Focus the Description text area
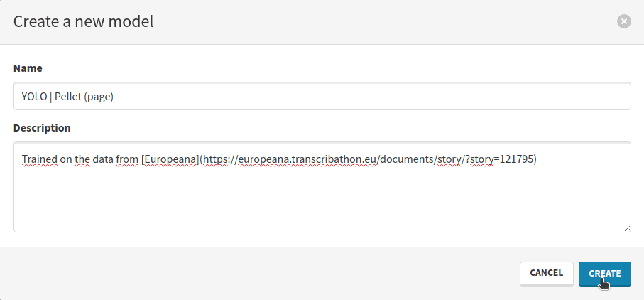The height and width of the screenshot is (300, 644). (x=322, y=187)
